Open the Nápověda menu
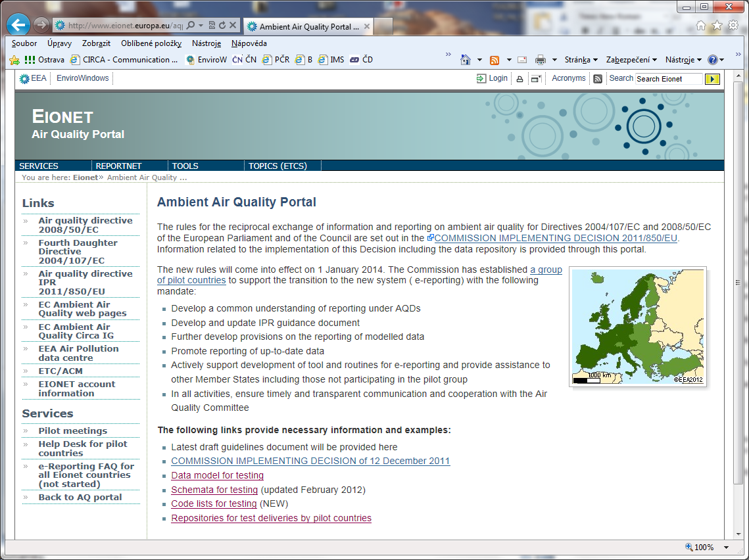Screen dimensions: 749x560 (249, 43)
